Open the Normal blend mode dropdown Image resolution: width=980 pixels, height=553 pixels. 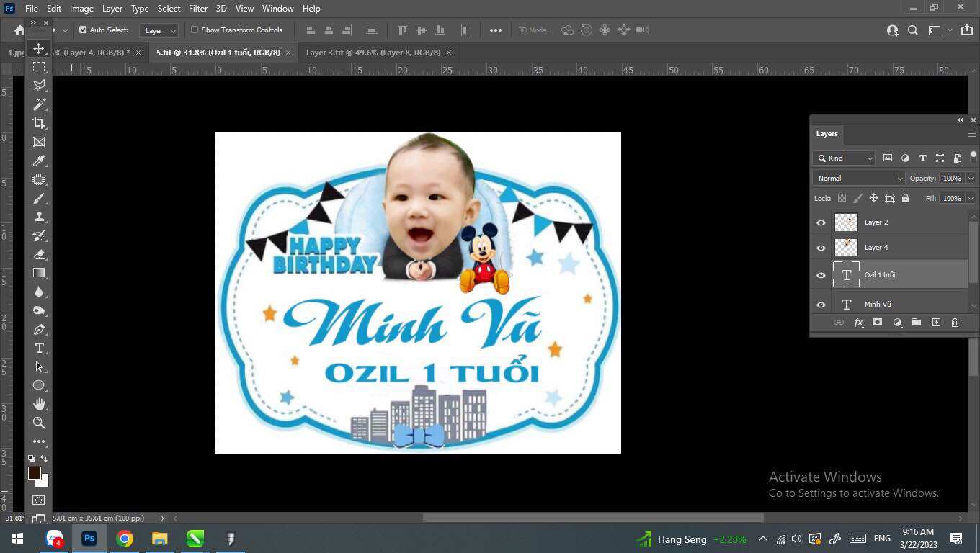coord(858,178)
